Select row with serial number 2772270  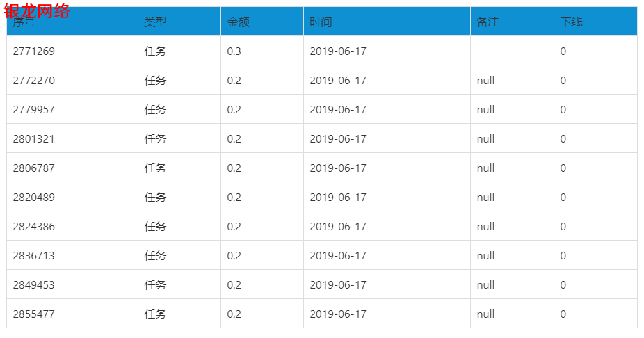[322, 80]
